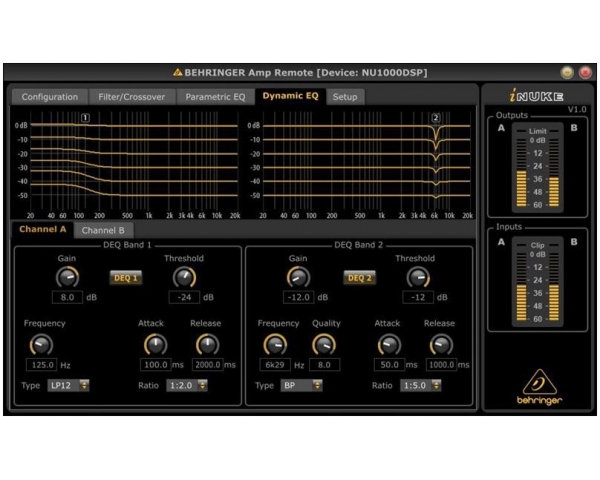Image resolution: width=600 pixels, height=480 pixels.
Task: Click the DEQ Band 2 Threshold knob
Action: pyautogui.click(x=418, y=277)
